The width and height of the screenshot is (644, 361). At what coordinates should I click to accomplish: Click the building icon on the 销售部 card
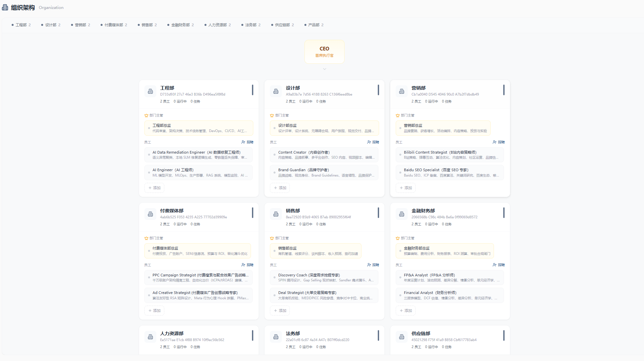click(276, 214)
